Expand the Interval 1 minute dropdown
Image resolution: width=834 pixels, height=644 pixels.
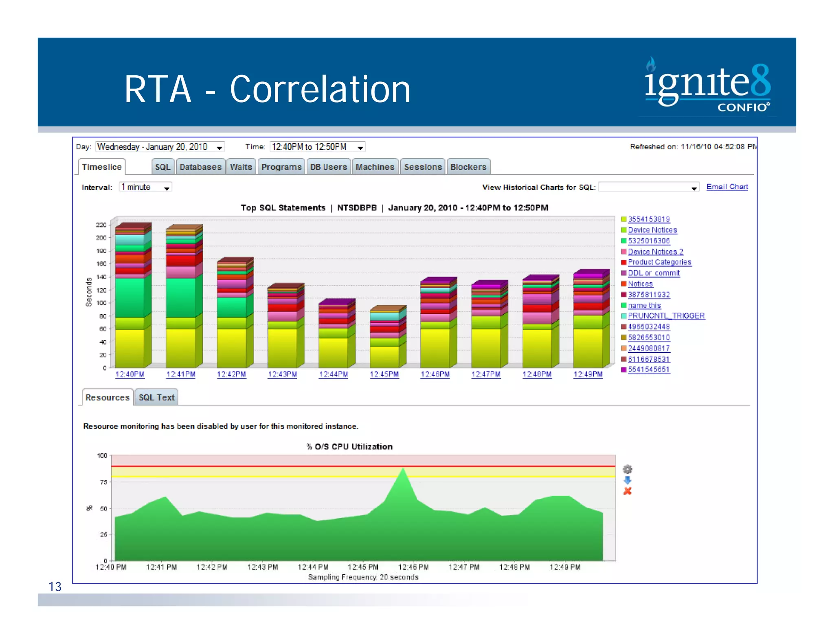coord(167,188)
